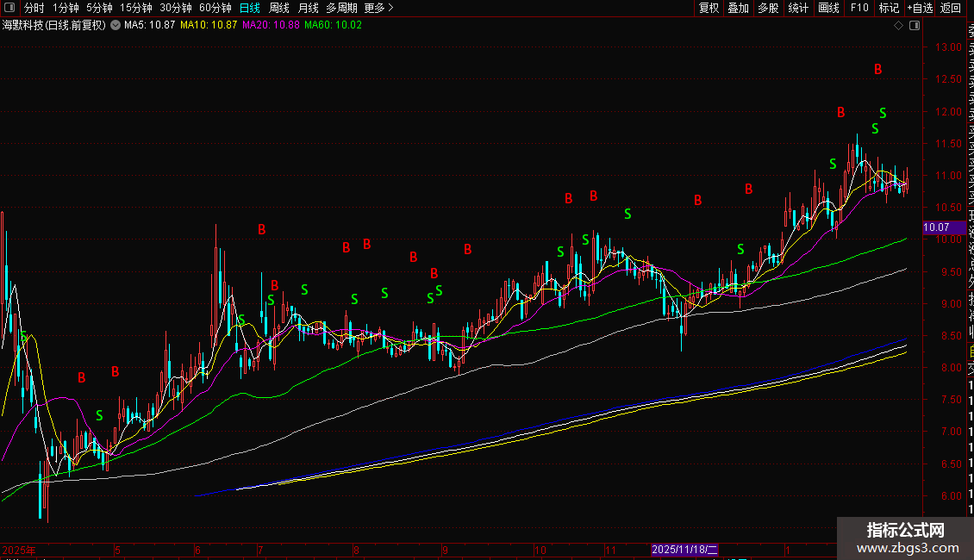The image size is (974, 560).
Task: Click the 2025/11/18 date marker on timeline
Action: [684, 550]
